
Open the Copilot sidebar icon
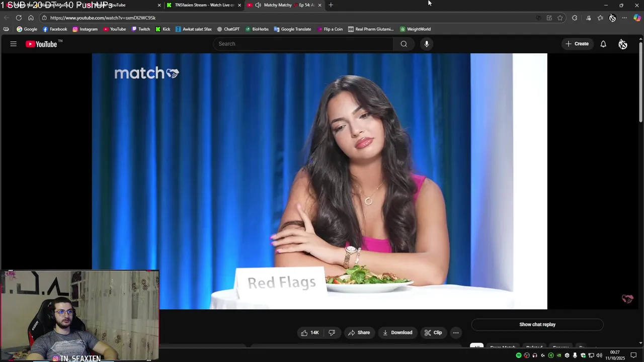pos(637,18)
